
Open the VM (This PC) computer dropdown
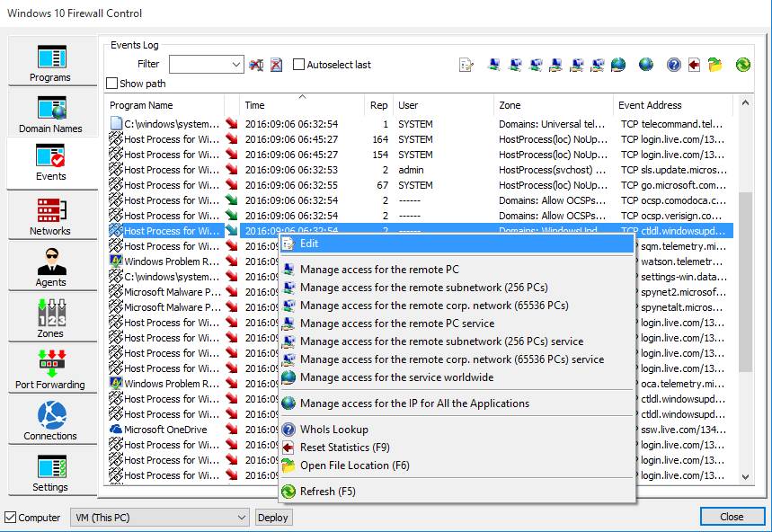tap(159, 518)
